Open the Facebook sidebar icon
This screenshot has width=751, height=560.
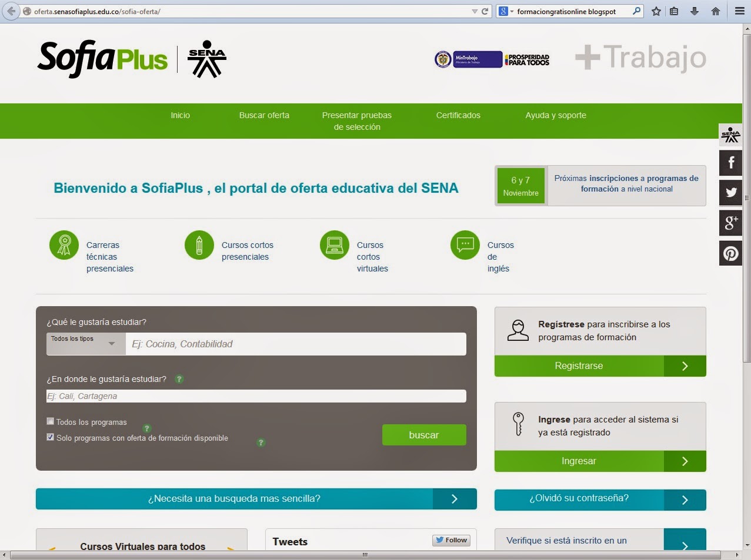point(730,163)
